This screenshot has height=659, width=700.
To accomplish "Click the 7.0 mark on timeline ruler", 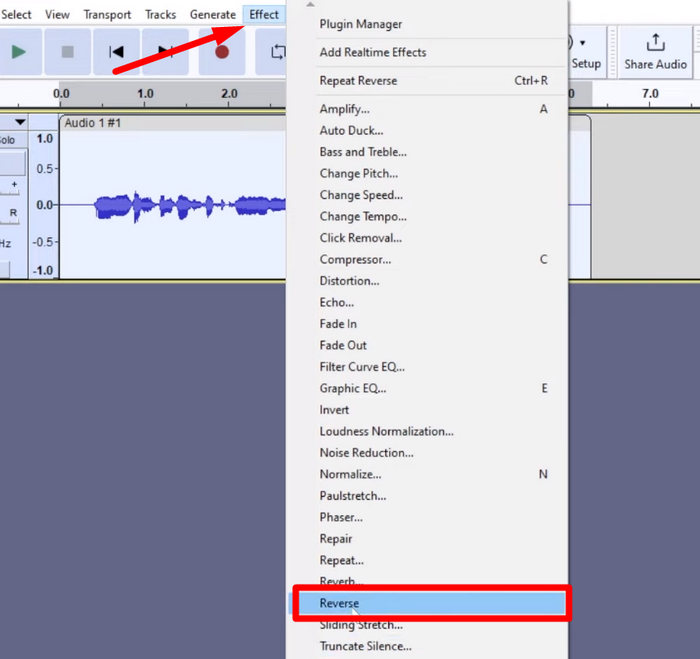I will click(650, 94).
